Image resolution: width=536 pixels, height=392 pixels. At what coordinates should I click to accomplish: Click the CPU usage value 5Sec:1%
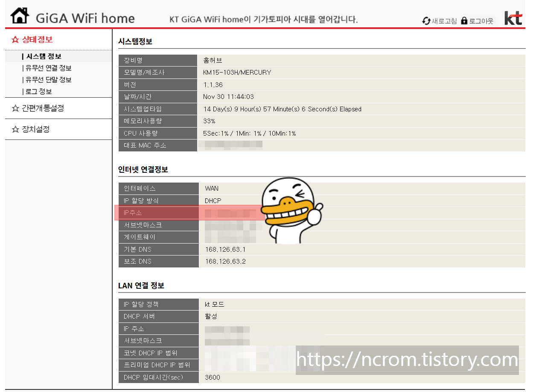coord(250,134)
